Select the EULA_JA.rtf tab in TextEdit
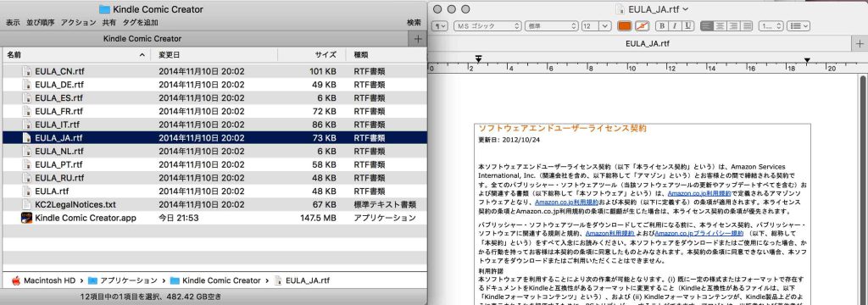Image resolution: width=868 pixels, height=305 pixels. [647, 43]
